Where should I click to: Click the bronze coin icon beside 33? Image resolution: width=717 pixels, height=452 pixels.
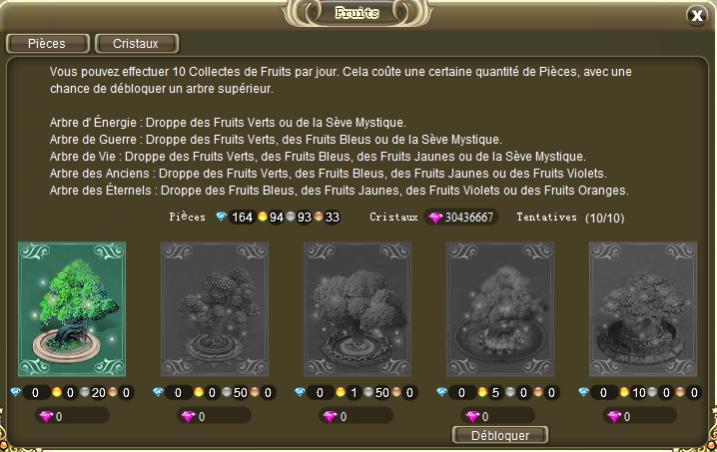[319, 216]
